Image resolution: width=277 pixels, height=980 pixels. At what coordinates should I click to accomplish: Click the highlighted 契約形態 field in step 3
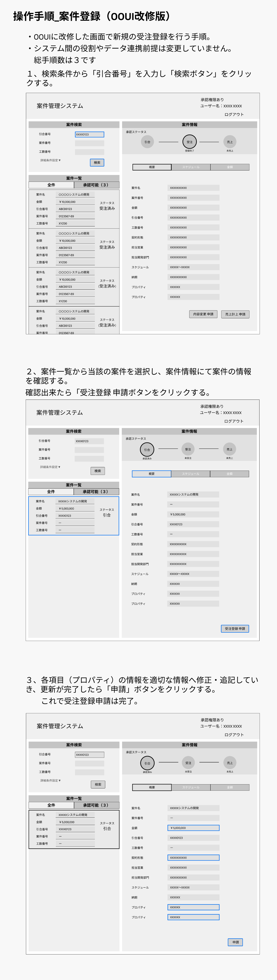tap(193, 857)
